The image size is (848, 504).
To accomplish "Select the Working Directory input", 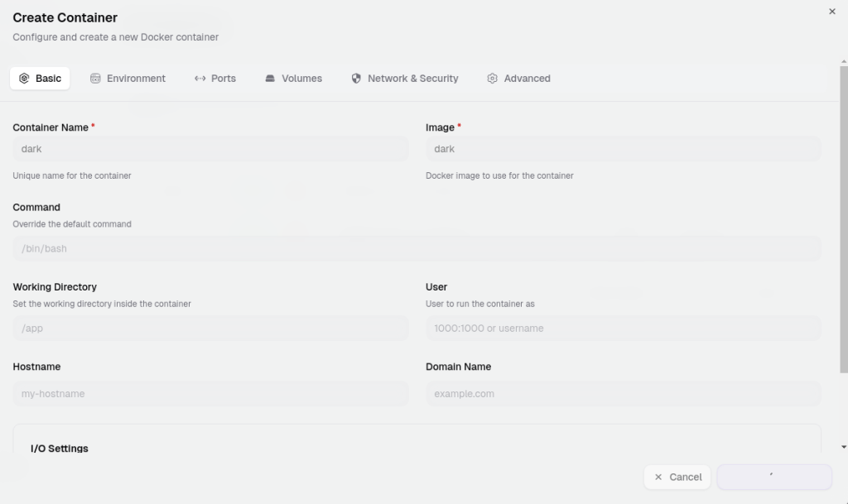I will [x=210, y=328].
